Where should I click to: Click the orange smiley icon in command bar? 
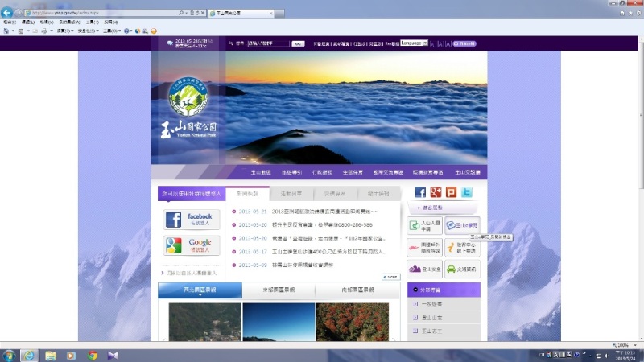[154, 31]
